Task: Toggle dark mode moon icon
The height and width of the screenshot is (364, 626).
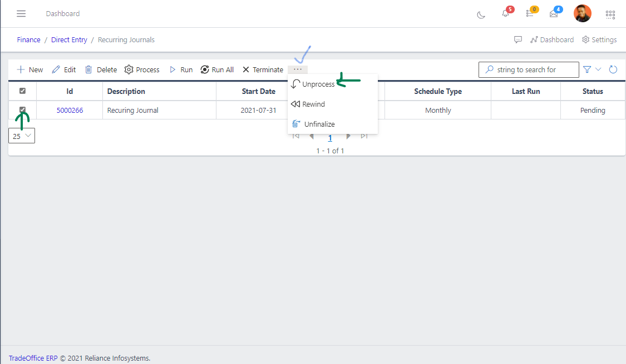Action: 481,14
